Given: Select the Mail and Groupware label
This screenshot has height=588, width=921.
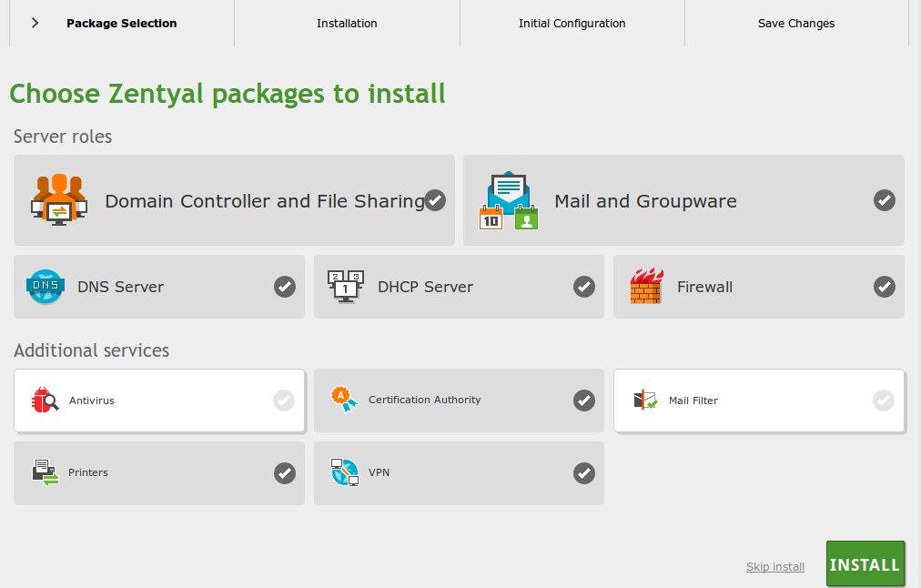Looking at the screenshot, I should click(645, 201).
